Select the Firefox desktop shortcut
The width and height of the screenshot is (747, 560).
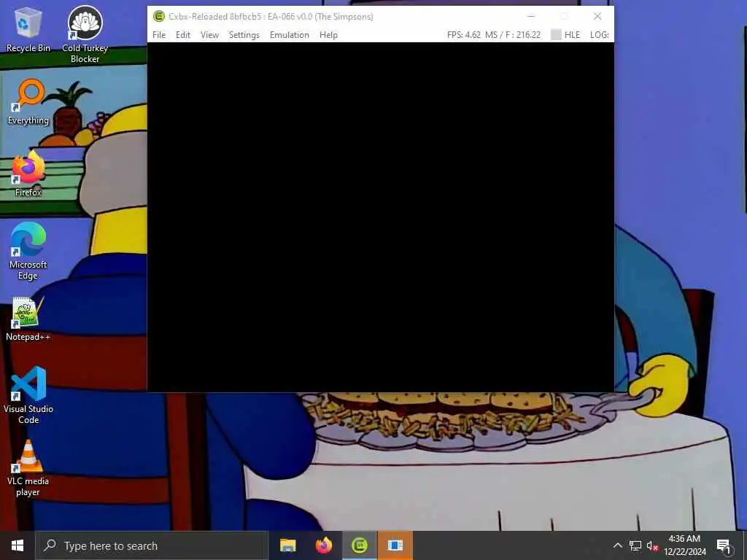coord(28,174)
